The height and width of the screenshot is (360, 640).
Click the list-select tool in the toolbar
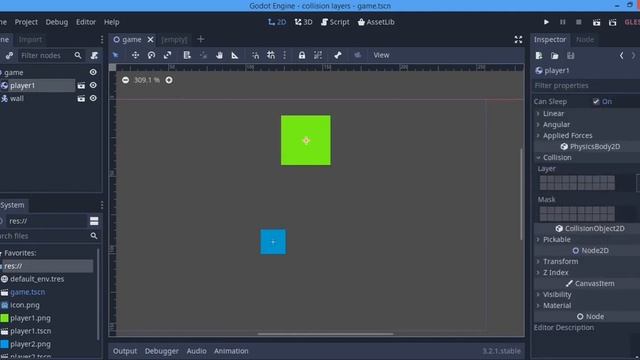[x=187, y=55]
